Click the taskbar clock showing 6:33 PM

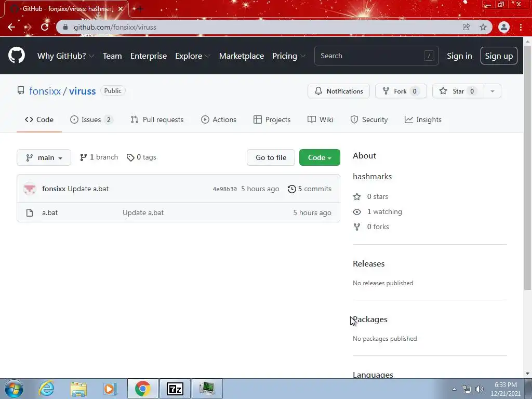505,389
